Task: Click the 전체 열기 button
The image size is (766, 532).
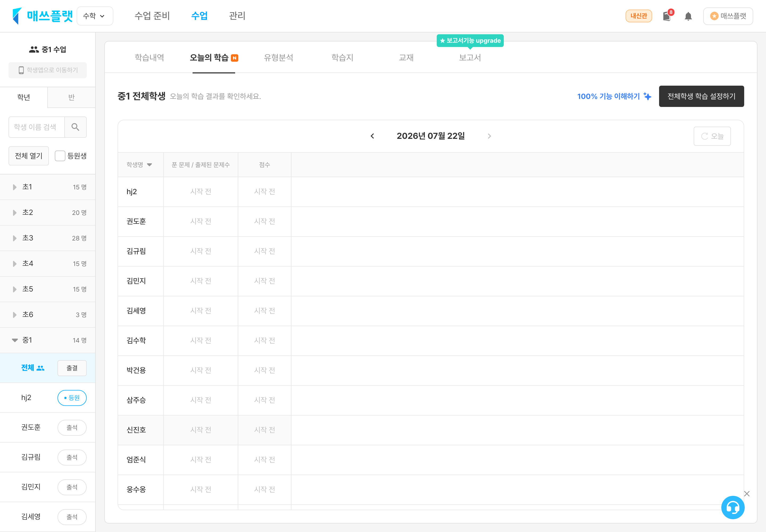Action: [x=29, y=156]
